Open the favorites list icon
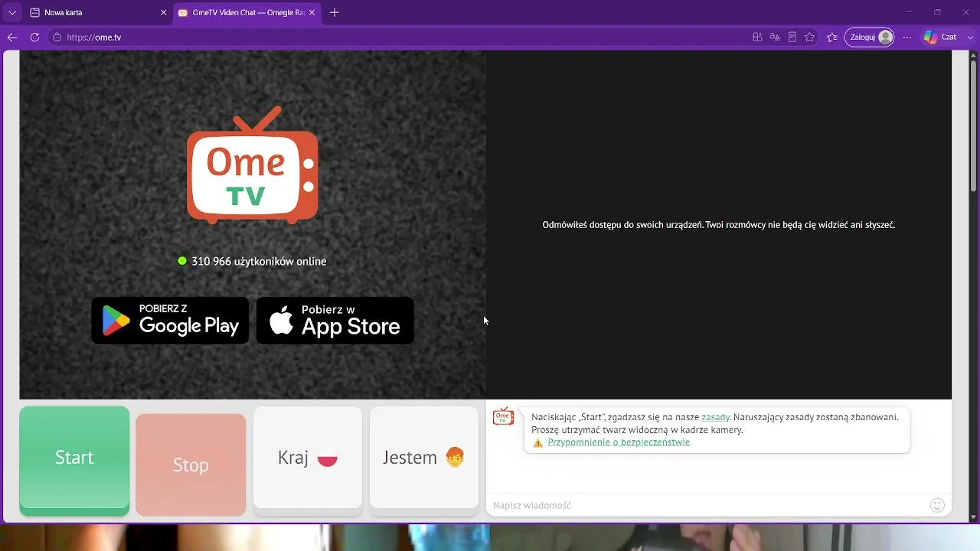This screenshot has height=551, width=980. [x=832, y=37]
